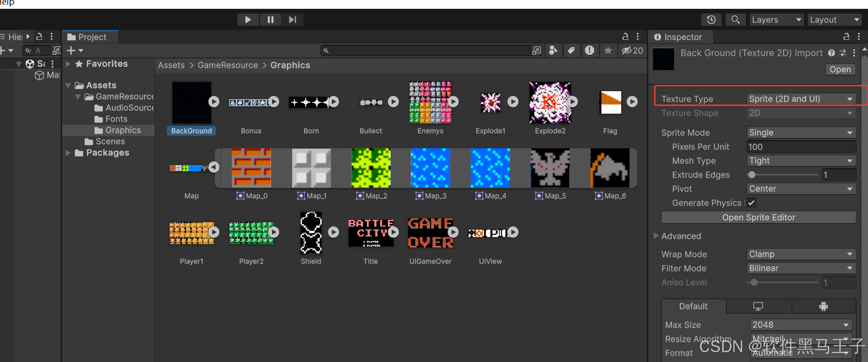
Task: Click the Open Sprite Editor button
Action: (759, 217)
